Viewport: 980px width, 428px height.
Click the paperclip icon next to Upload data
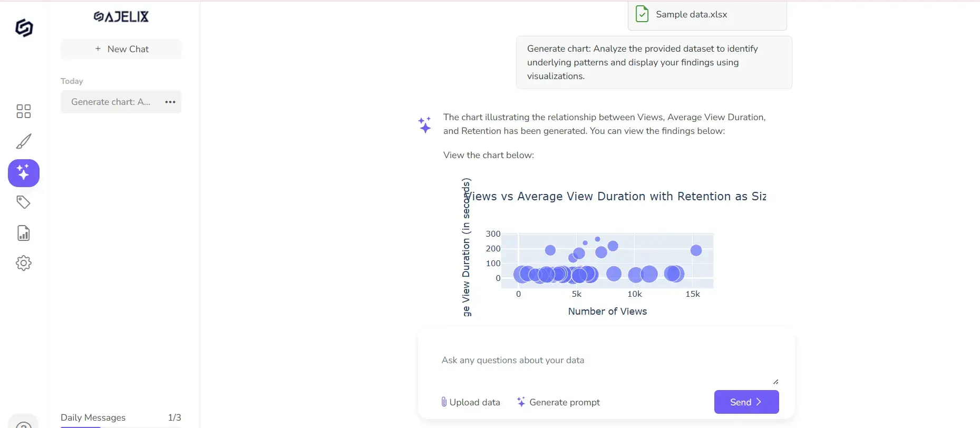tap(444, 401)
